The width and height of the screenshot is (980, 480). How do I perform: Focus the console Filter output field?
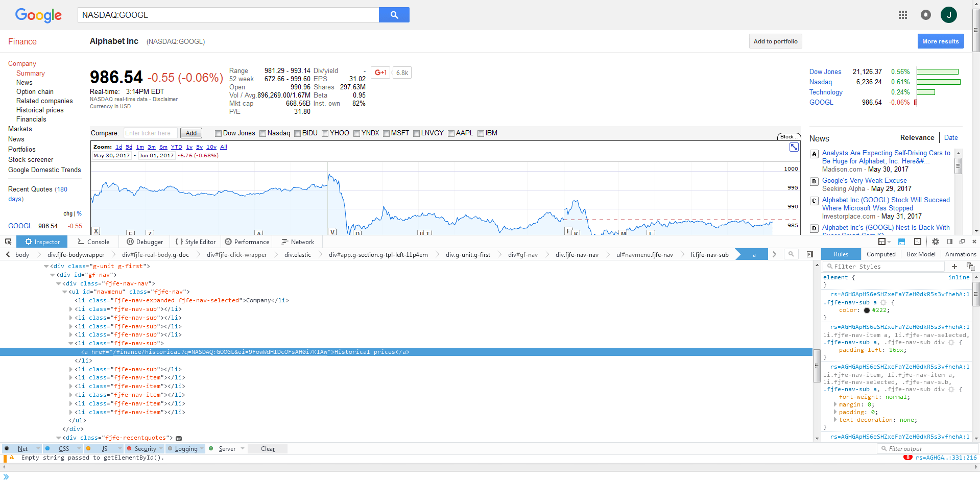coord(927,449)
